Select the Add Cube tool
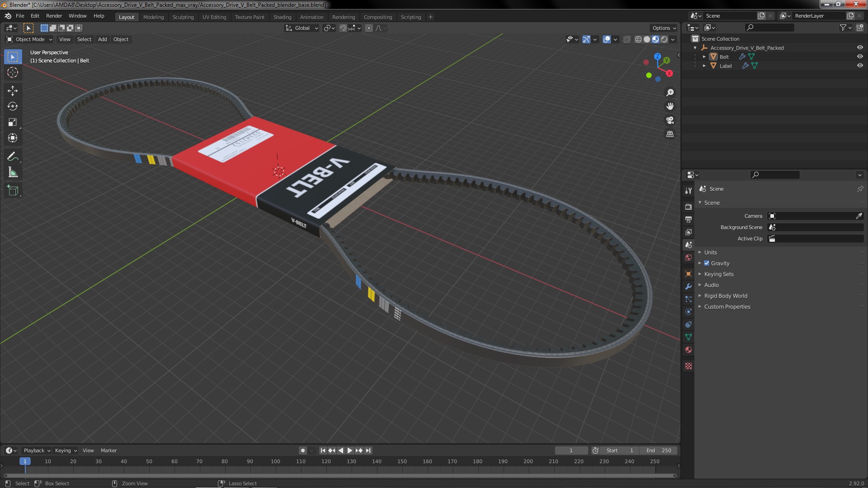The image size is (868, 488). click(x=13, y=191)
